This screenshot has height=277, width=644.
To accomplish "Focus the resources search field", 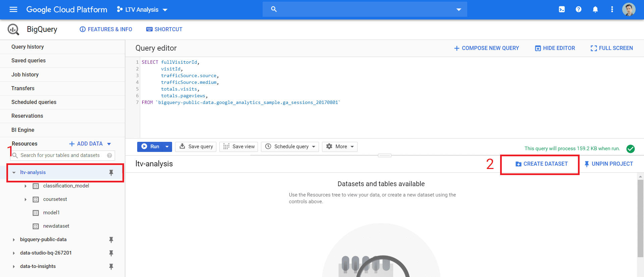I will 62,155.
